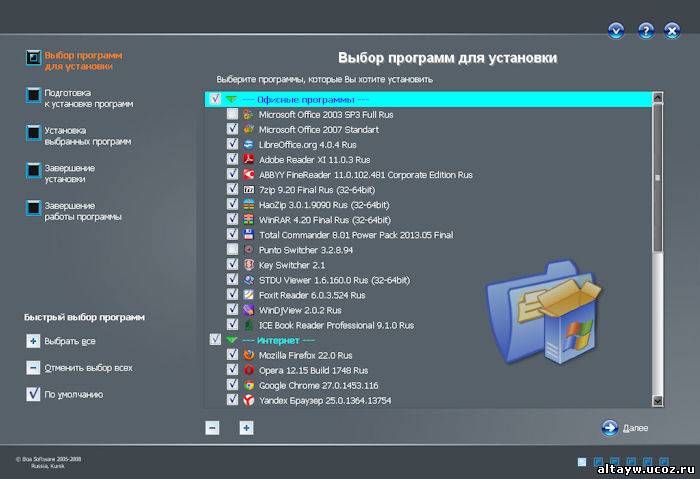
Task: Click По умолчанию
Action: [74, 395]
